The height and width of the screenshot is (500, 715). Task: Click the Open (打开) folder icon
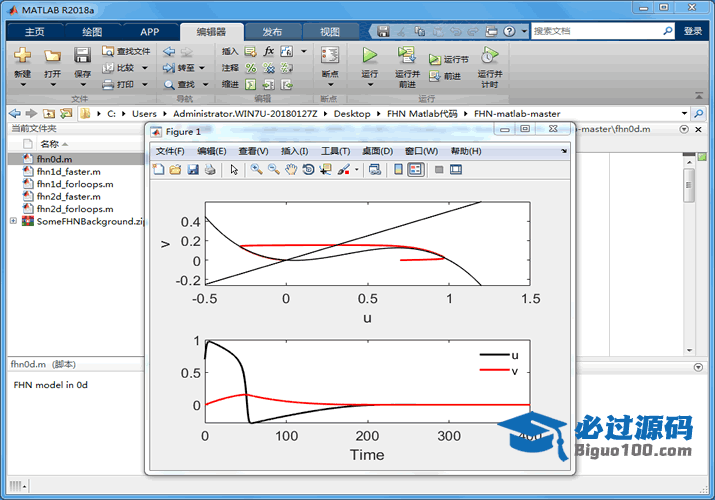coord(52,56)
